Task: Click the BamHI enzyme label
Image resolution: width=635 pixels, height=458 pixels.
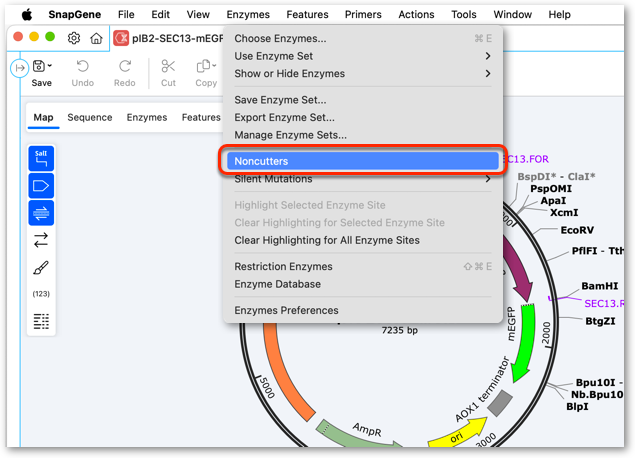Action: (599, 286)
